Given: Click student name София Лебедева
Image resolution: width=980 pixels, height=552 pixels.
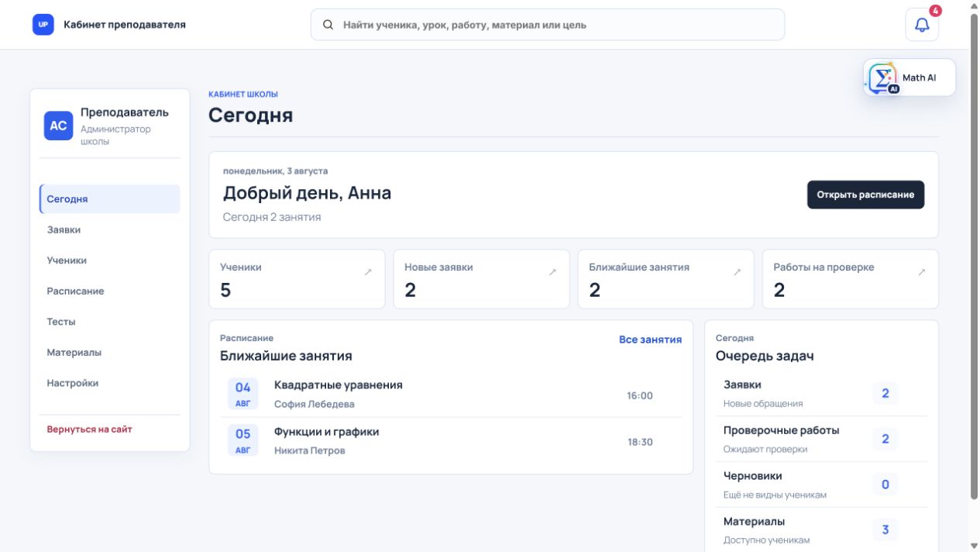Looking at the screenshot, I should click(315, 404).
